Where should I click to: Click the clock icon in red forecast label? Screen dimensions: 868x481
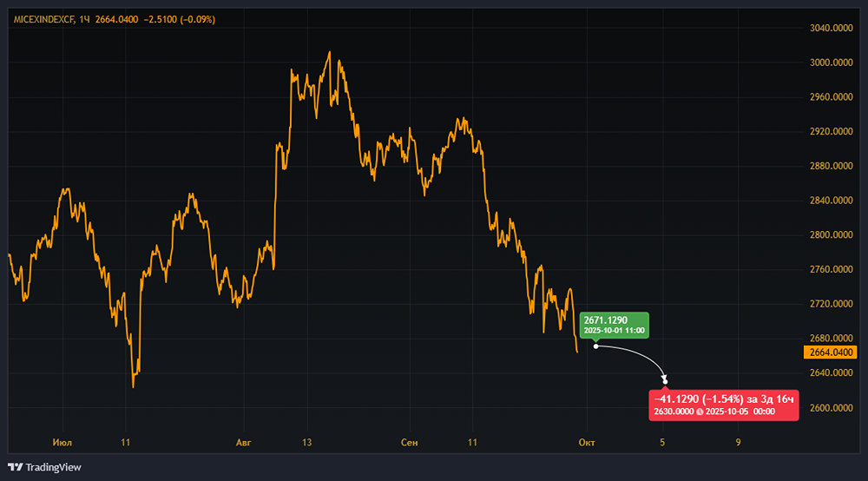(699, 411)
